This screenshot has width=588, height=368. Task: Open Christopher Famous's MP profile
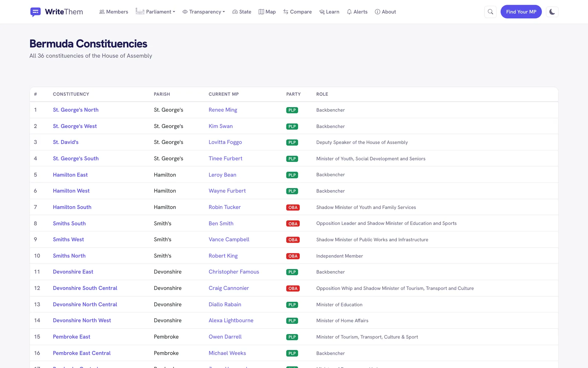click(234, 272)
